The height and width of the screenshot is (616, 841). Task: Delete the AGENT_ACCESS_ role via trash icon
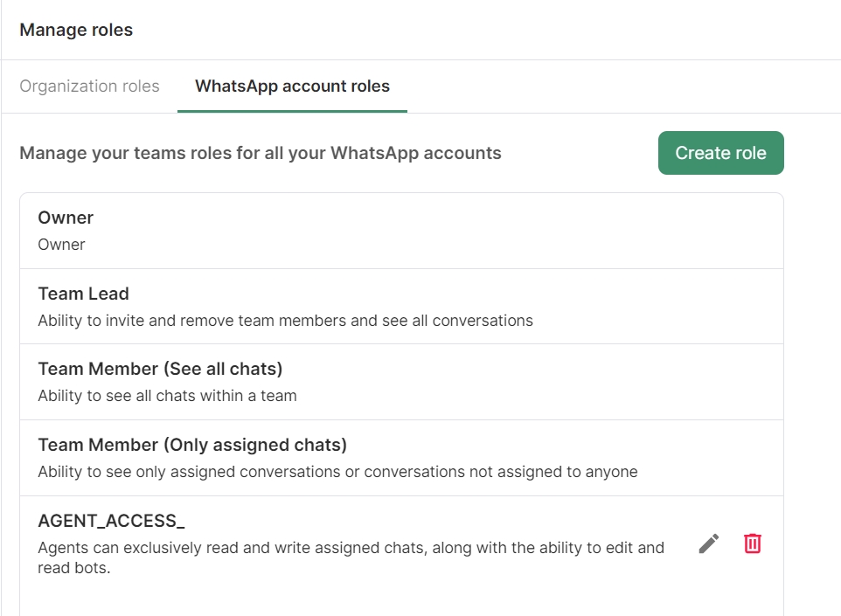point(752,543)
